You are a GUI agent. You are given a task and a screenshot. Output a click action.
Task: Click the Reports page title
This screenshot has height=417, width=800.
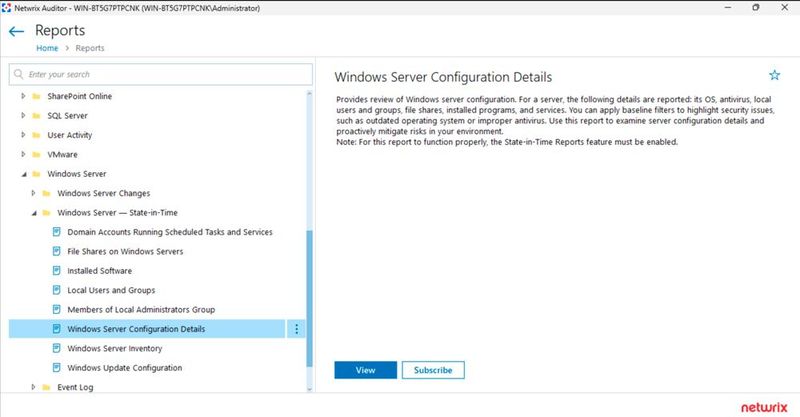pyautogui.click(x=60, y=31)
